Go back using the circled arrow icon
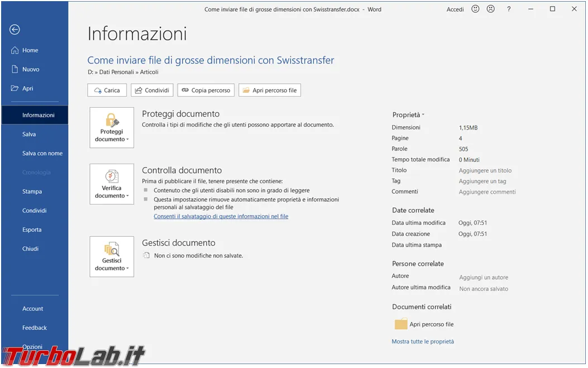The height and width of the screenshot is (368, 588). coord(15,30)
